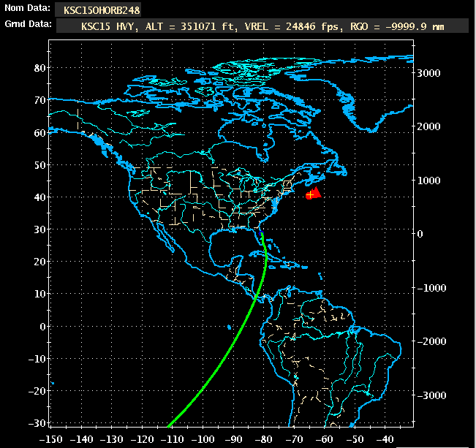476x448 pixels.
Task: Click longitude axis label -130
Action: (x=112, y=439)
